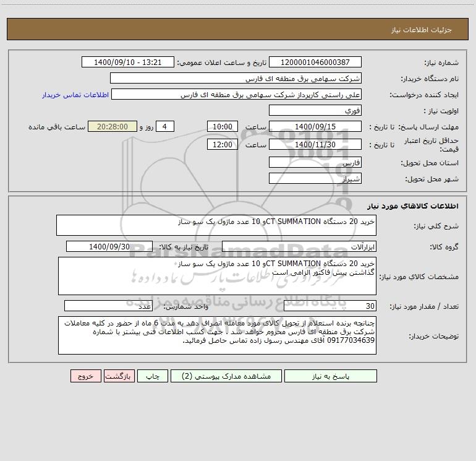Click response deadline date 1400/09/15
Image resolution: width=476 pixels, height=461 pixels.
click(315, 126)
